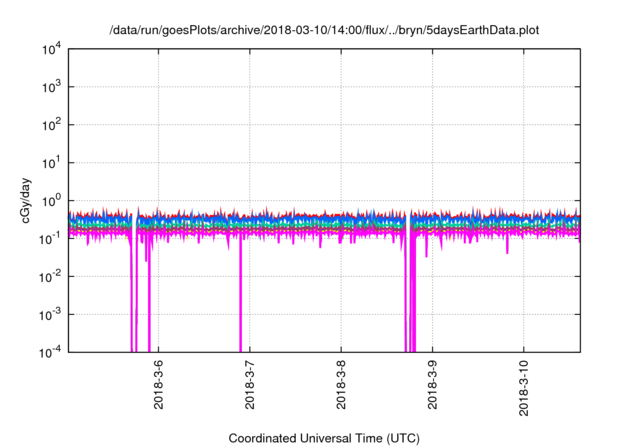Click the 2018-3-7 date tick label

250,384
